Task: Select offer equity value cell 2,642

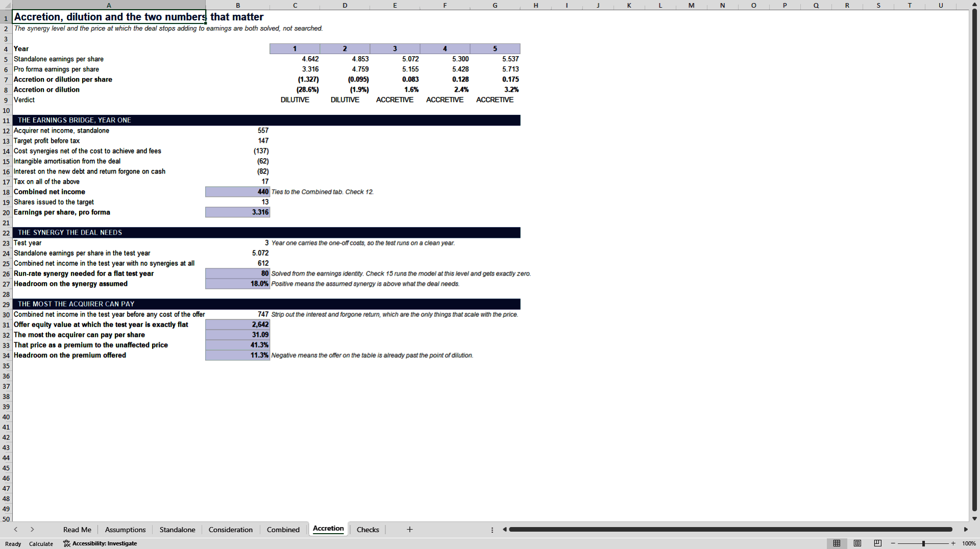Action: coord(238,325)
